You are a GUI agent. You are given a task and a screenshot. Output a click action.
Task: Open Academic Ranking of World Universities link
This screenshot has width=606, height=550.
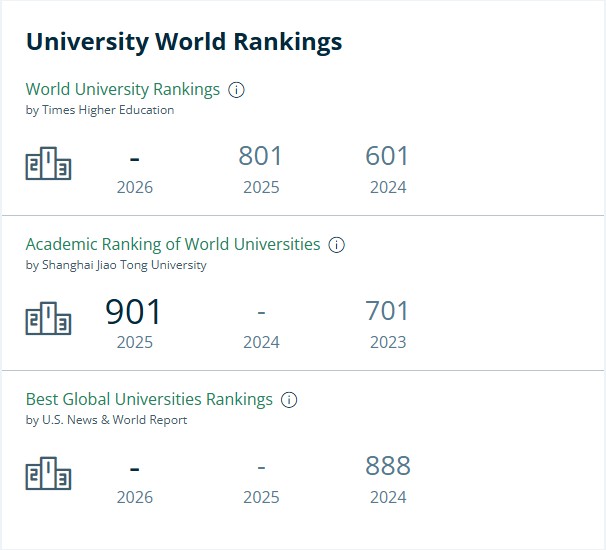[173, 244]
